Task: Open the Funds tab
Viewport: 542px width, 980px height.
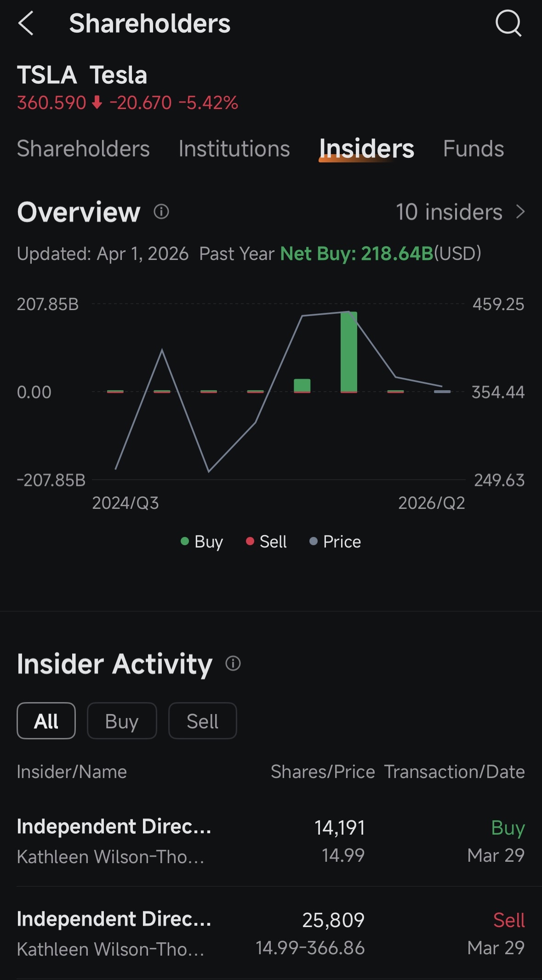Action: [474, 149]
